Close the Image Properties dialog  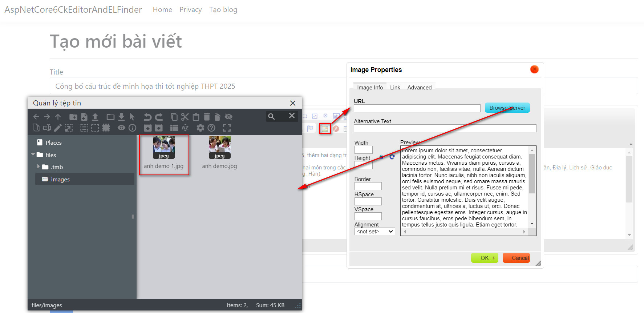534,69
